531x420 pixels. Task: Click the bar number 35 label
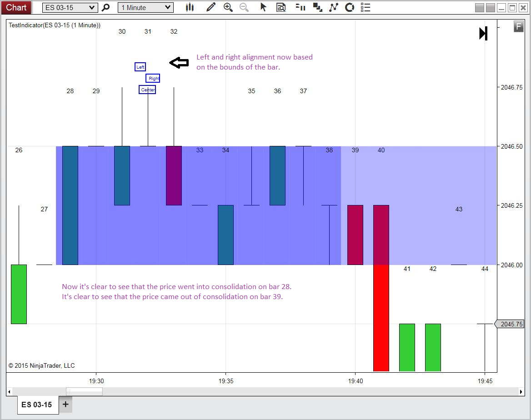[x=251, y=91]
